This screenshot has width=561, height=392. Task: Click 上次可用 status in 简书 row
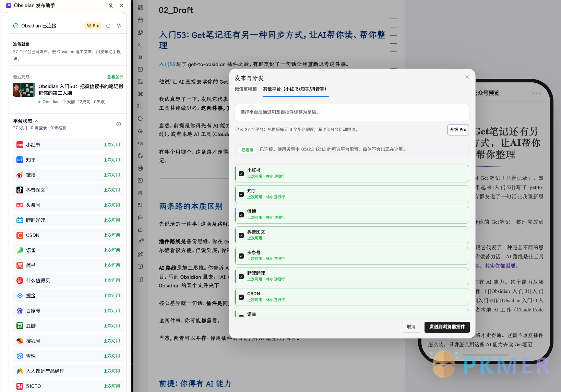pyautogui.click(x=112, y=265)
